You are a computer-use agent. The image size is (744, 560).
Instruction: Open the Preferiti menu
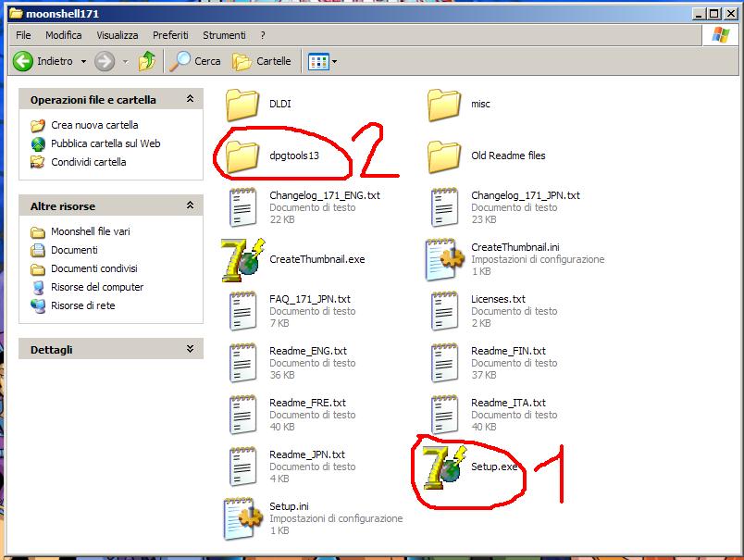click(x=170, y=35)
